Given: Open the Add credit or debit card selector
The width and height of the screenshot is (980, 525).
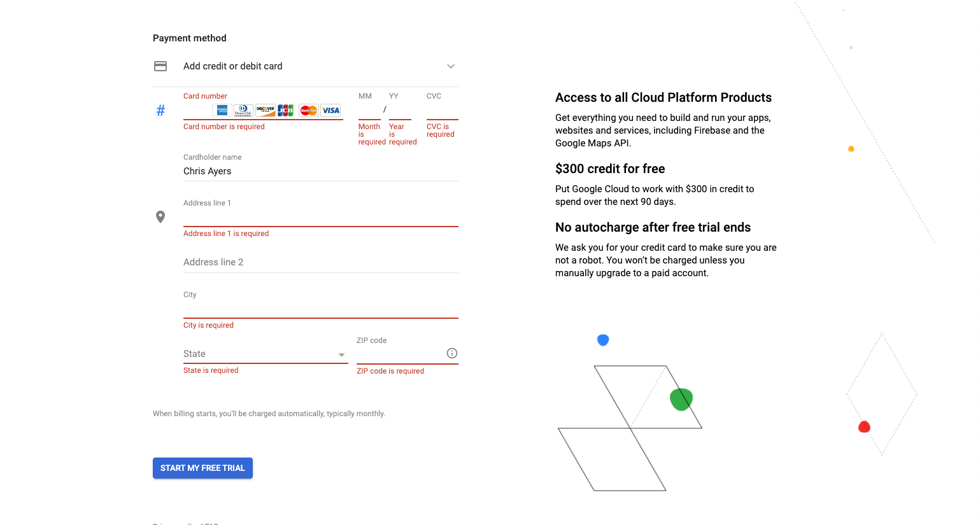Looking at the screenshot, I should [306, 66].
